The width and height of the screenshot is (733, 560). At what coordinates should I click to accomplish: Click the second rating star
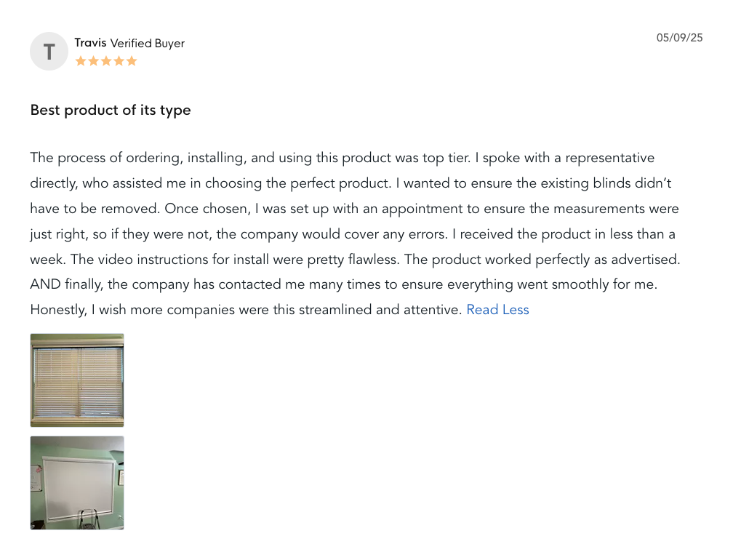point(94,61)
